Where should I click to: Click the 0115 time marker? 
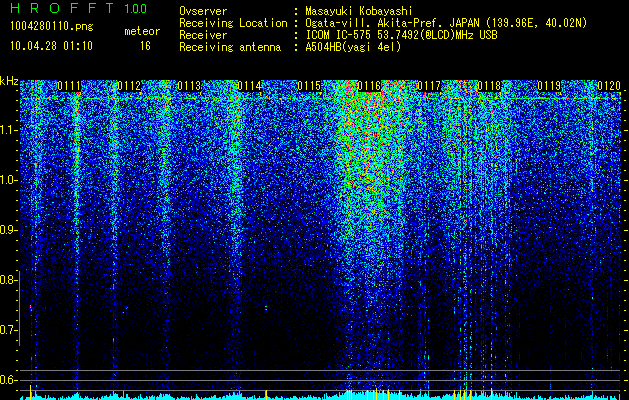coord(309,86)
